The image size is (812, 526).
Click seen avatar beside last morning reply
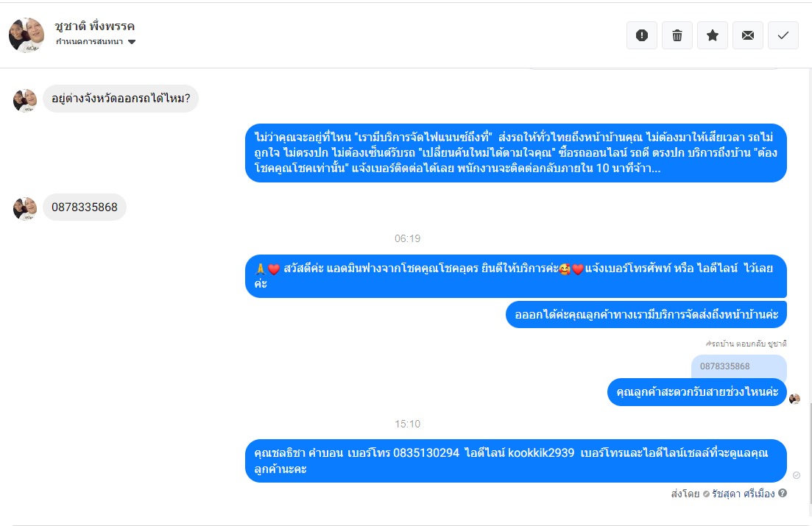pos(794,399)
